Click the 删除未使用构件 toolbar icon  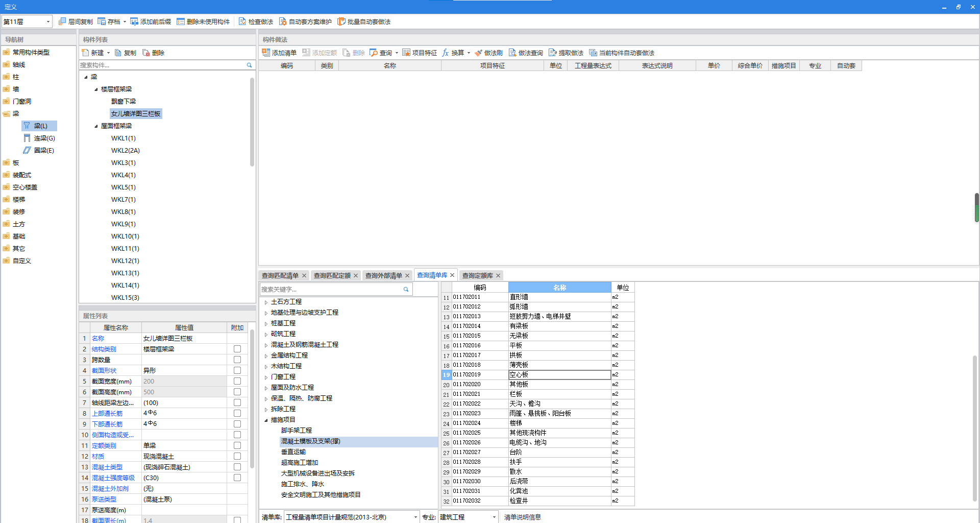coord(181,21)
